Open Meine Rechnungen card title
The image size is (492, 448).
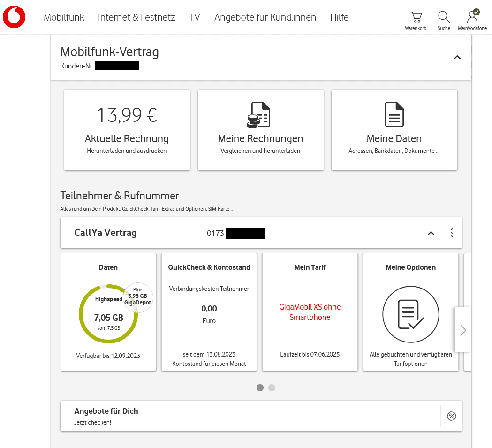[260, 138]
